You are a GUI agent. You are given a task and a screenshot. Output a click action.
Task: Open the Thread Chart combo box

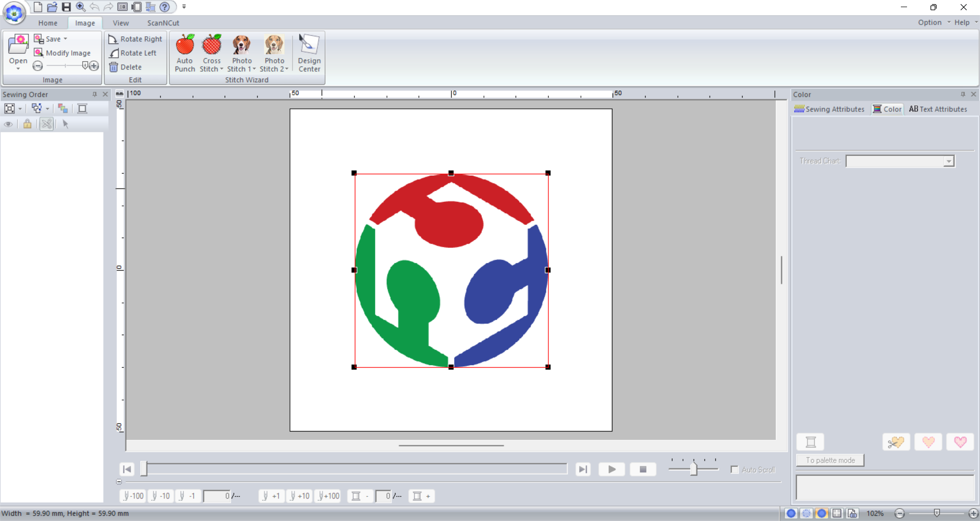click(x=900, y=161)
